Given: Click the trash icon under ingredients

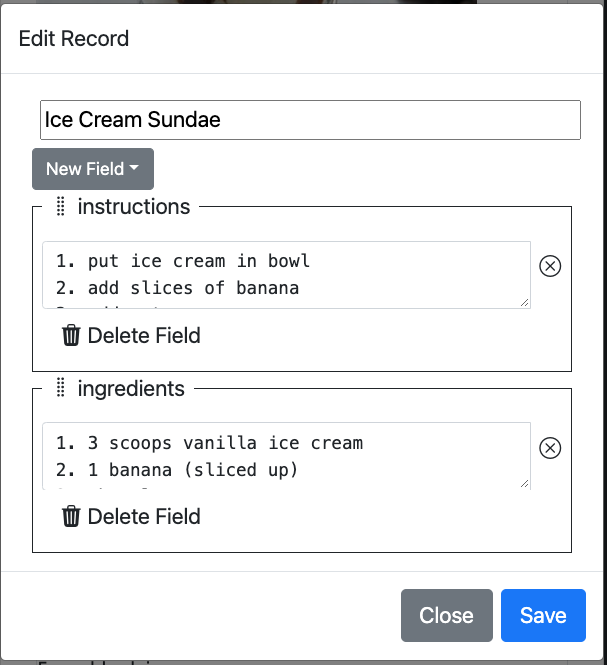Looking at the screenshot, I should tap(71, 516).
